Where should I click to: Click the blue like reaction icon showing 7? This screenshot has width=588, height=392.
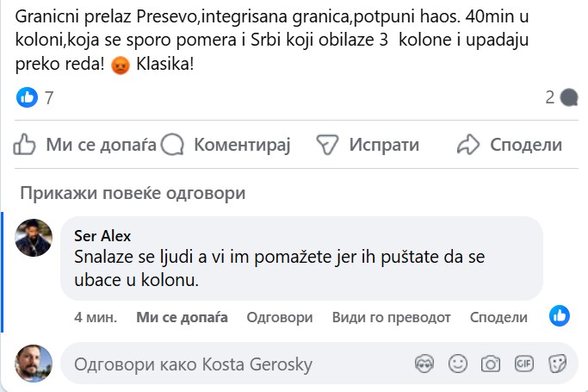point(28,97)
